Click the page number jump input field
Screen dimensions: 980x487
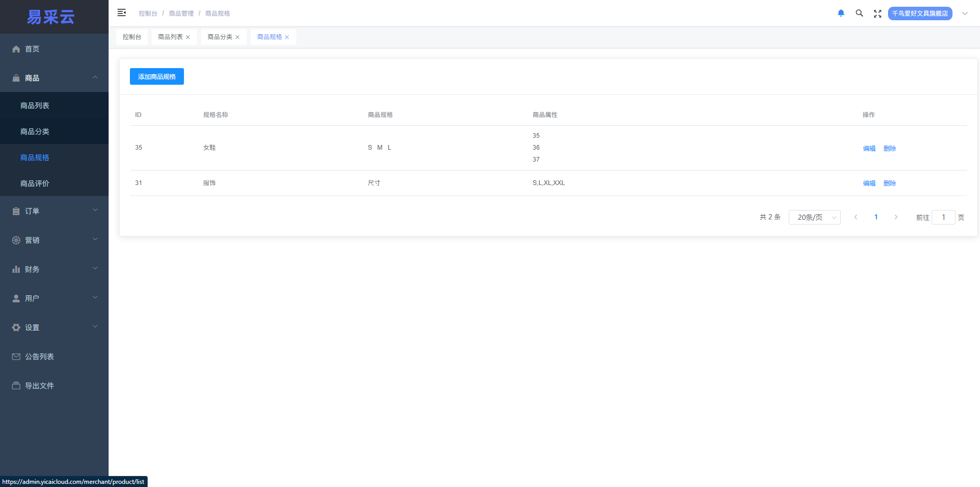pos(943,217)
